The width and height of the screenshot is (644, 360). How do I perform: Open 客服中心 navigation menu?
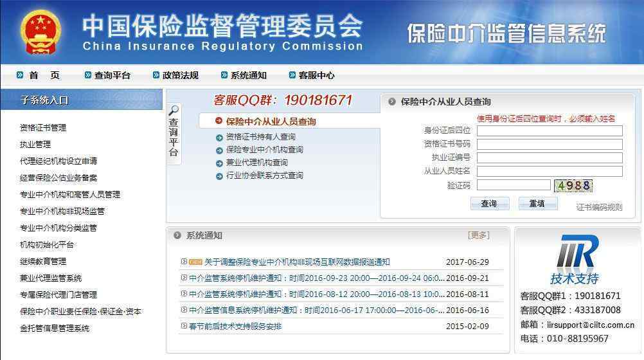[317, 75]
